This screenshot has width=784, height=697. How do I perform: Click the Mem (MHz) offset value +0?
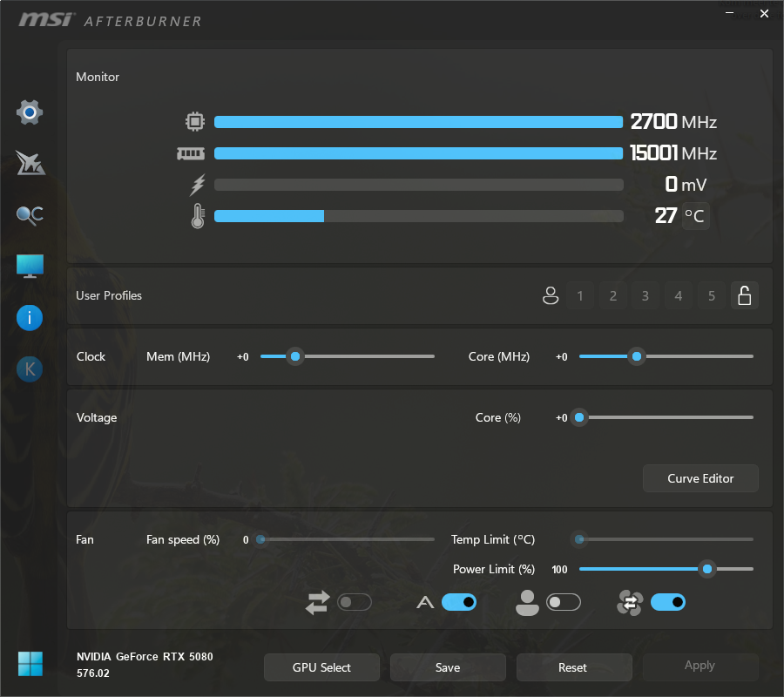point(242,357)
